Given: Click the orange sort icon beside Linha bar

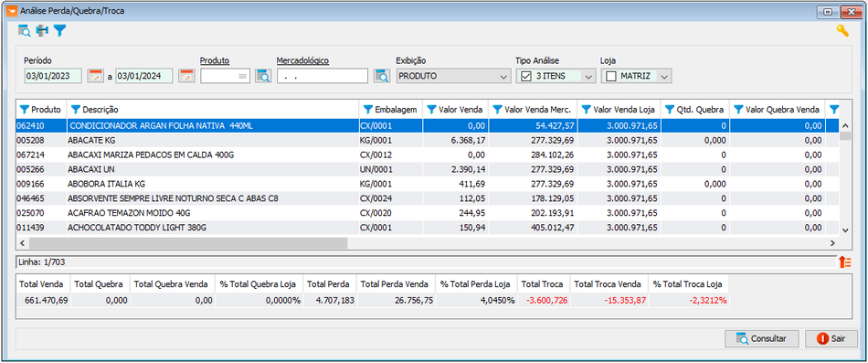Looking at the screenshot, I should (845, 262).
